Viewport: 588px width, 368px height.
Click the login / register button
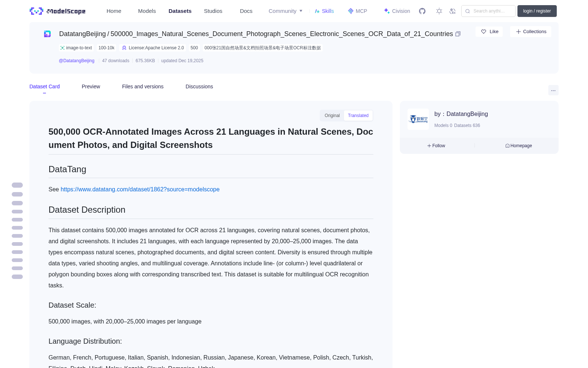click(x=537, y=11)
